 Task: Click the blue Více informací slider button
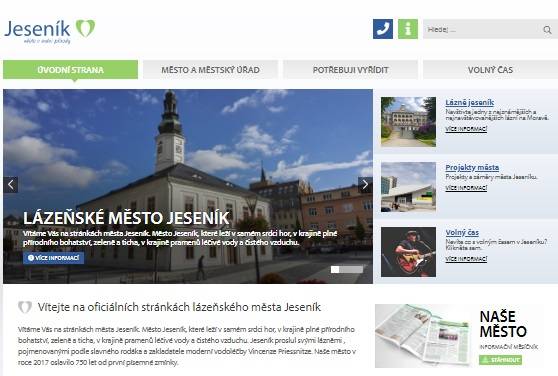[x=54, y=258]
